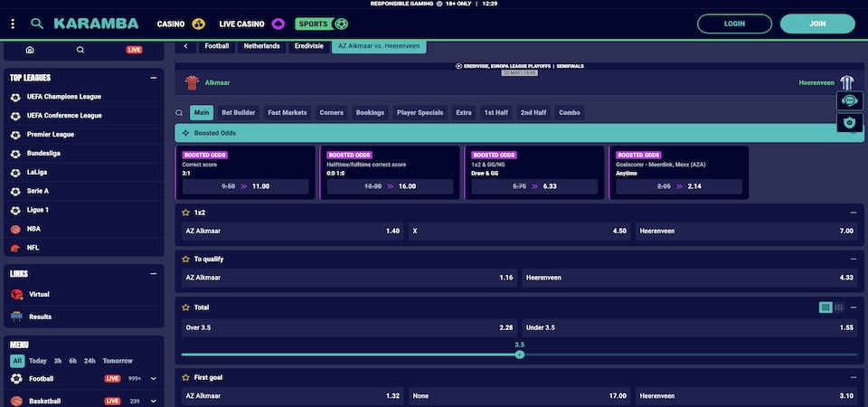Click the Ligue 1 ball icon
Viewport: 868px width, 407px height.
point(15,210)
